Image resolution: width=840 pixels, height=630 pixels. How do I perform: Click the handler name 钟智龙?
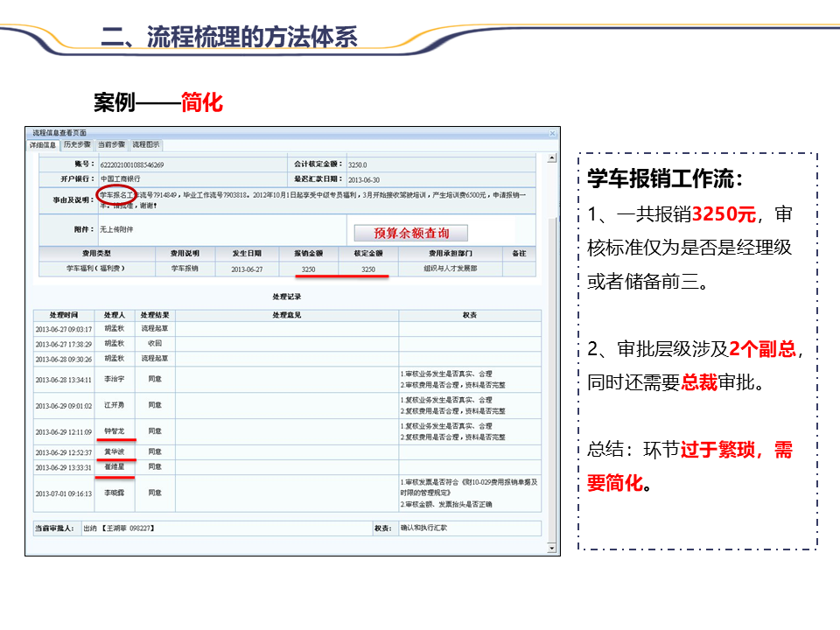coord(114,431)
